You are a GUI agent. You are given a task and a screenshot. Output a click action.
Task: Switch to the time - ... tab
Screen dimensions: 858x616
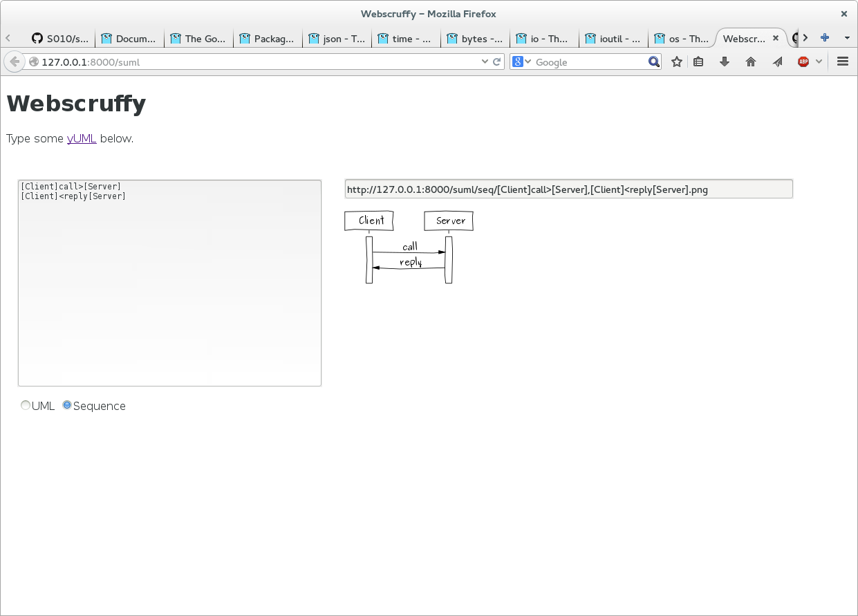(x=406, y=39)
